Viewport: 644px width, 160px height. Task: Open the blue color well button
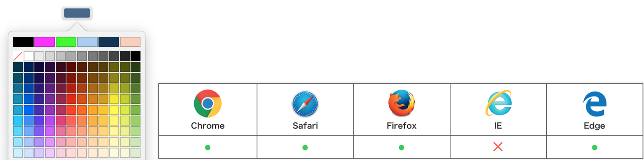77,13
